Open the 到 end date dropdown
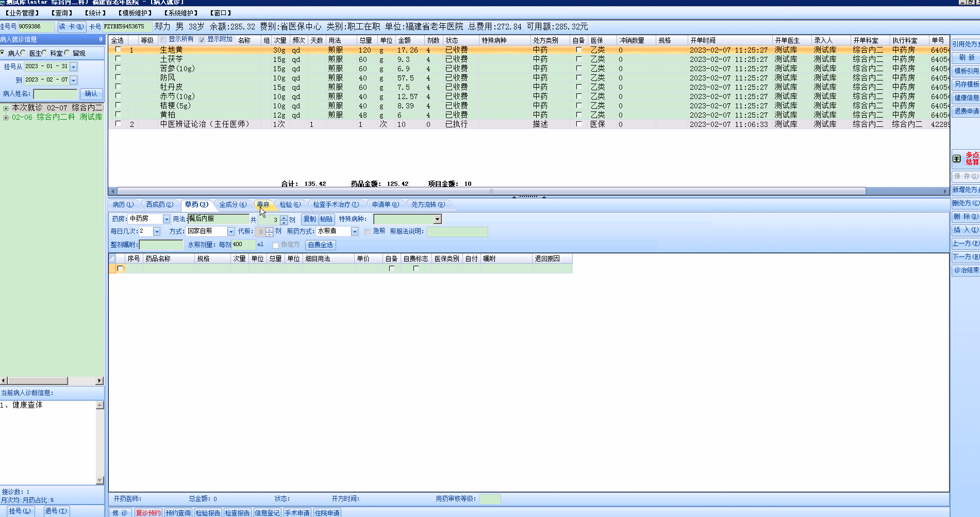Screen dimensions: 980x517 (x=73, y=80)
